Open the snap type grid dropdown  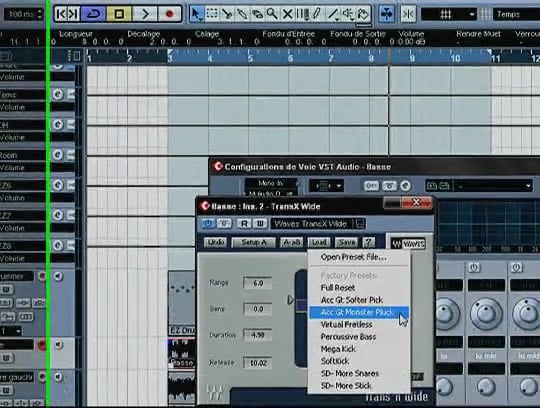point(449,14)
